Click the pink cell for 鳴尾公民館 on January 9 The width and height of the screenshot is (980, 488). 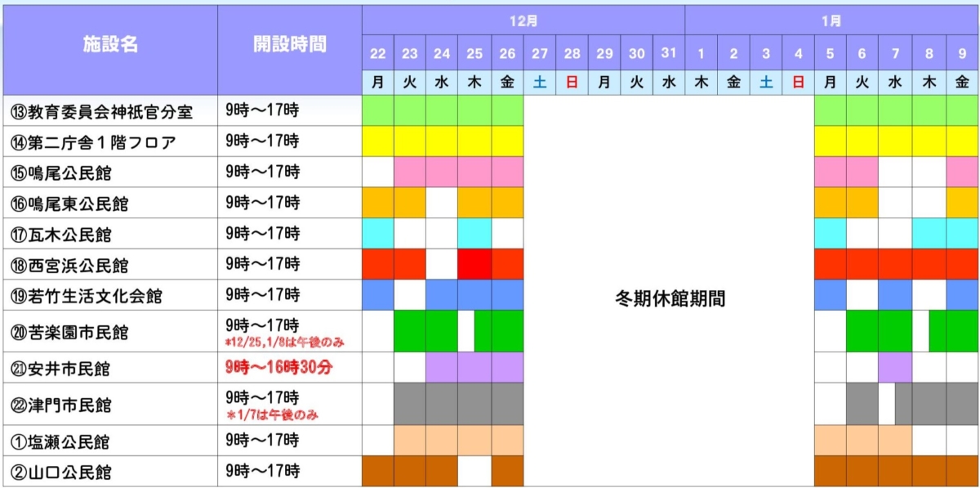coord(962,172)
